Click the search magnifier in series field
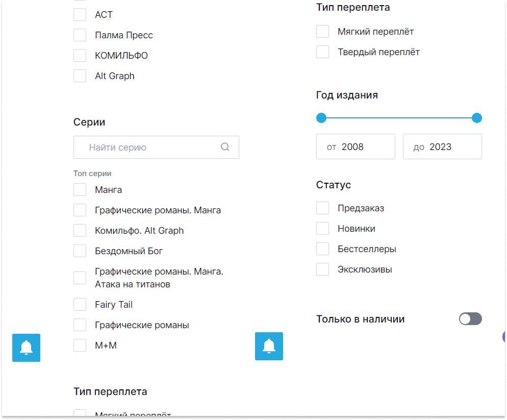Screen dimensions: 507x420 [225, 147]
